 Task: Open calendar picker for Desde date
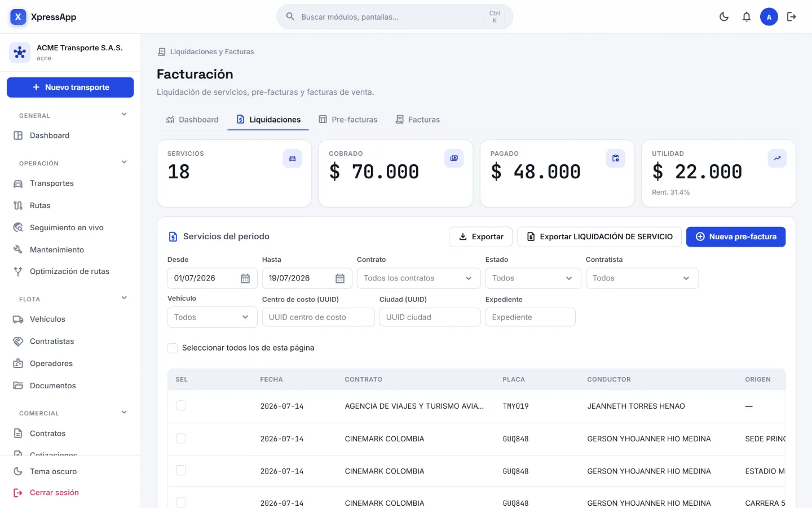click(245, 278)
